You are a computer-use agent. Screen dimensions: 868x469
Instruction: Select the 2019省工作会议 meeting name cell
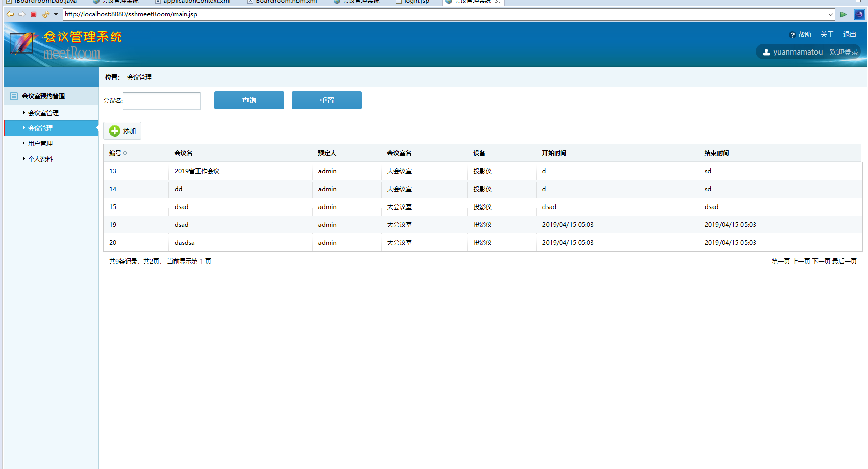(240, 171)
